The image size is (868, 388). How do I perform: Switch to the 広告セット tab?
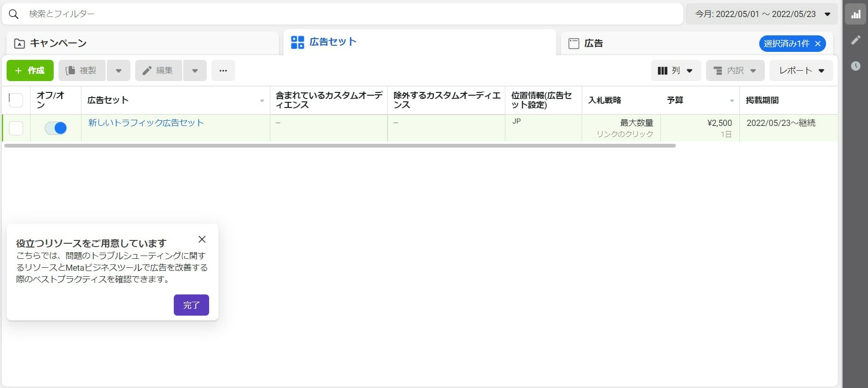tap(419, 42)
